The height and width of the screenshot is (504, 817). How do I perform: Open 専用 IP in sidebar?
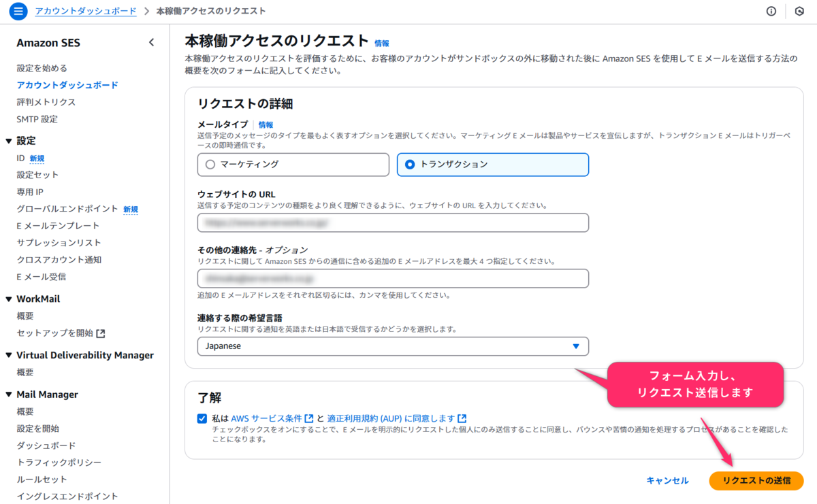pos(30,192)
